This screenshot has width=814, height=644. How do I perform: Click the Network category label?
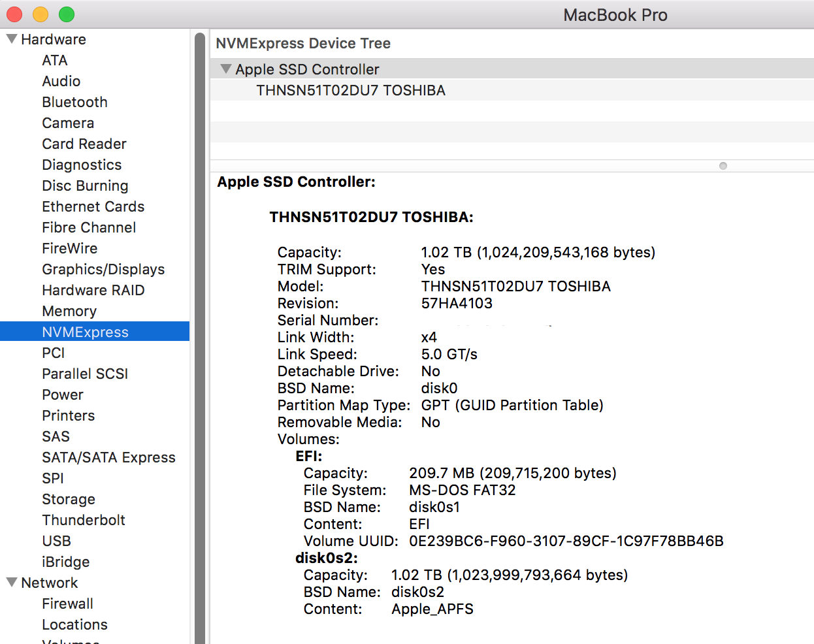coord(50,583)
